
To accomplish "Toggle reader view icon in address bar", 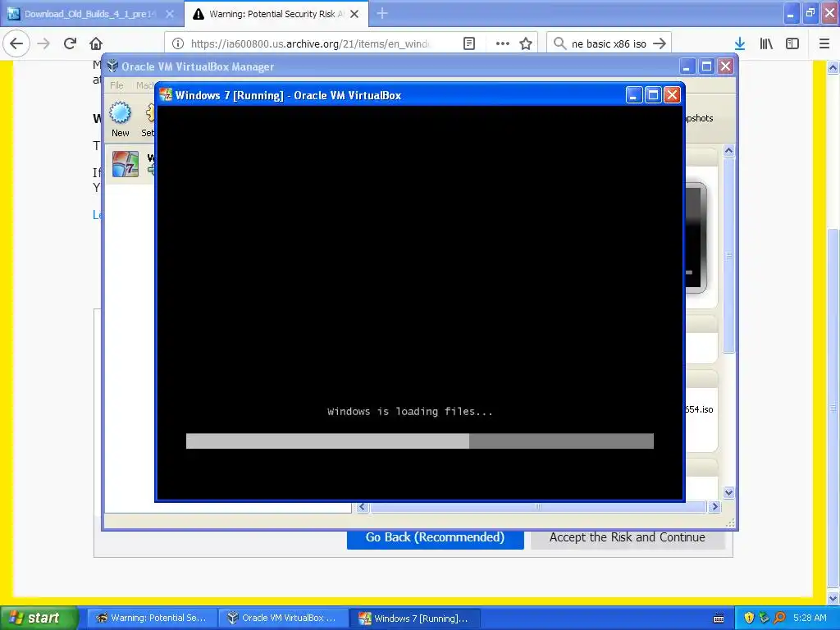I will coord(469,43).
